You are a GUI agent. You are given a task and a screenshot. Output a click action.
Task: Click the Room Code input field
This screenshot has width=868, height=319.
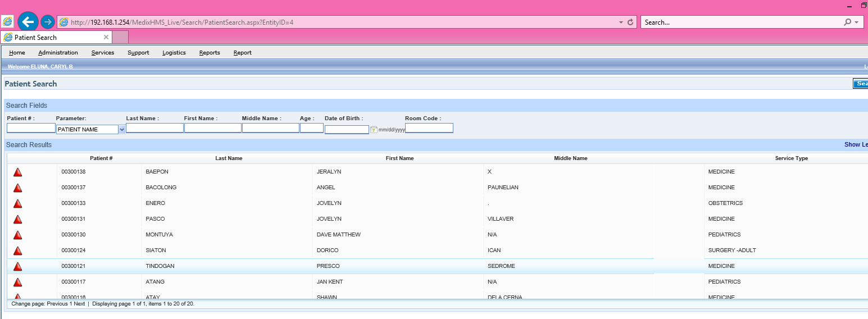pos(429,128)
